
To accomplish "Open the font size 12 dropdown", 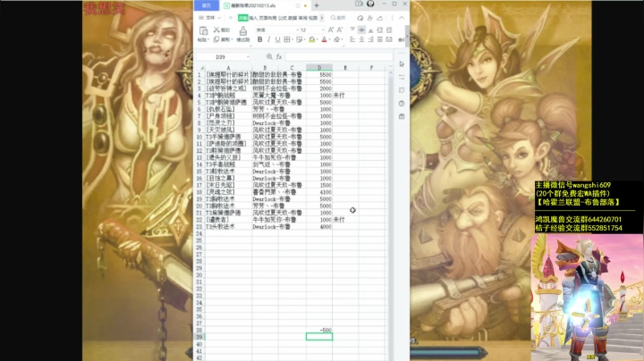I will (x=322, y=30).
